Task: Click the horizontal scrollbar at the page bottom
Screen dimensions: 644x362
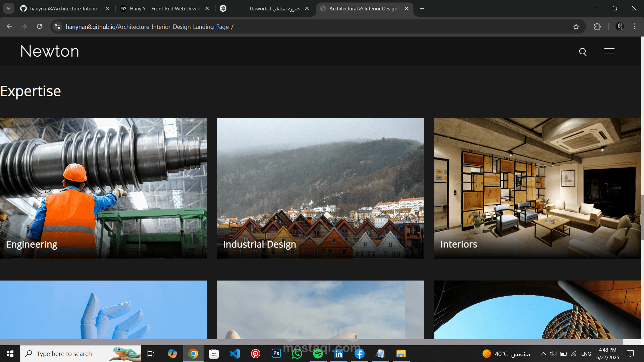Action: click(x=311, y=342)
